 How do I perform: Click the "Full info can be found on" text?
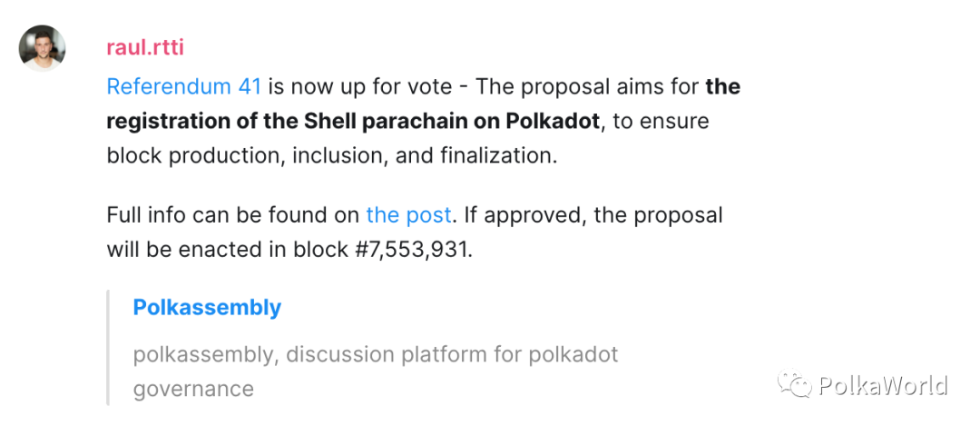coord(232,215)
